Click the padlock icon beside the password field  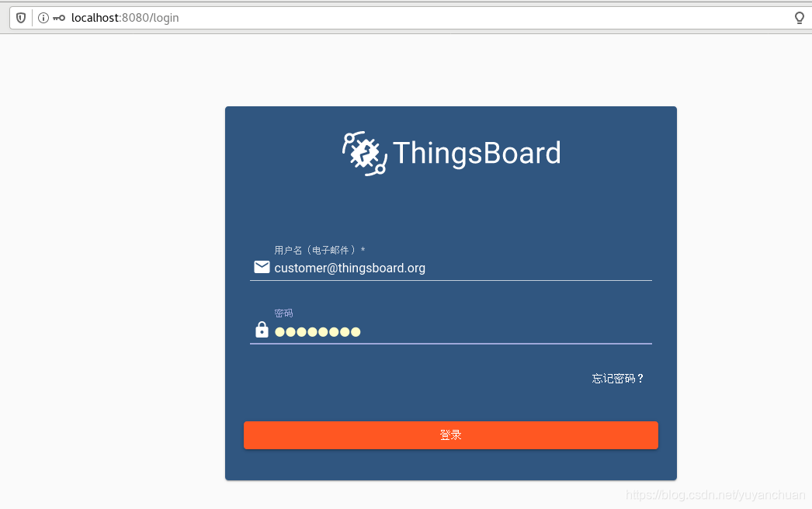[262, 329]
